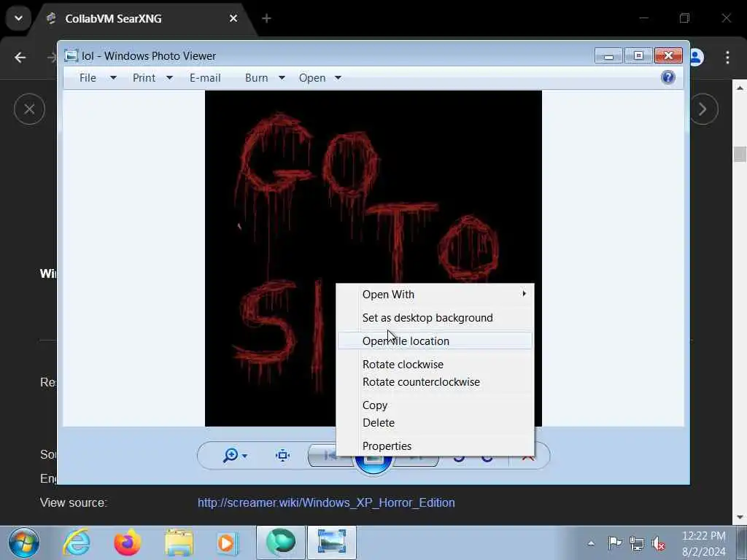Open the Windows Start orb
Viewport: 747px width, 560px height.
(24, 542)
